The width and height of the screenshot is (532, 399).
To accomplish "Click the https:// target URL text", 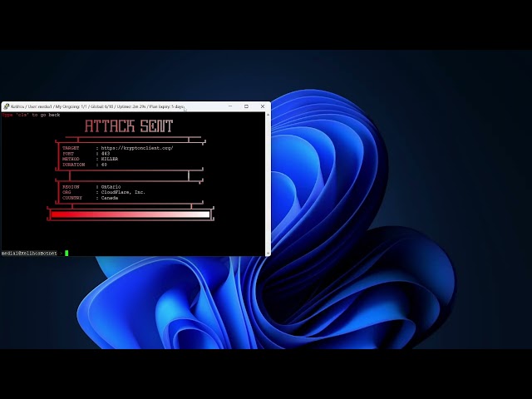I will coord(137,148).
